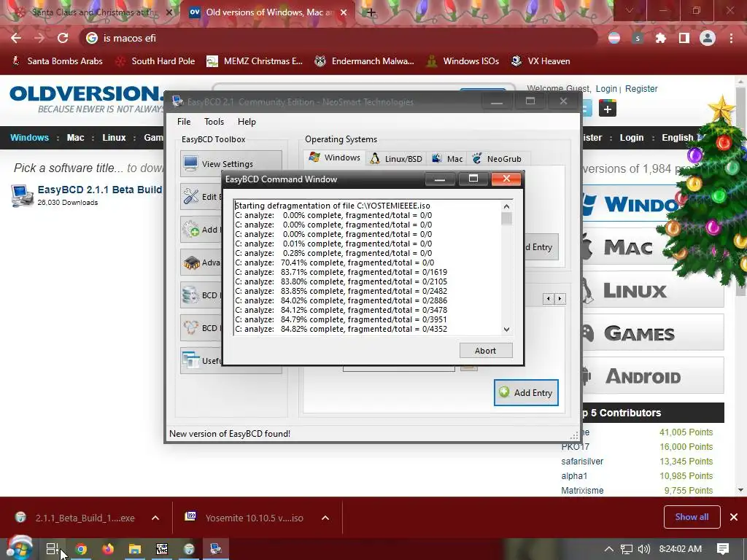Viewport: 747px width, 560px height.
Task: Click the left arrow of the EasyBCD tab scroller
Action: click(x=549, y=298)
